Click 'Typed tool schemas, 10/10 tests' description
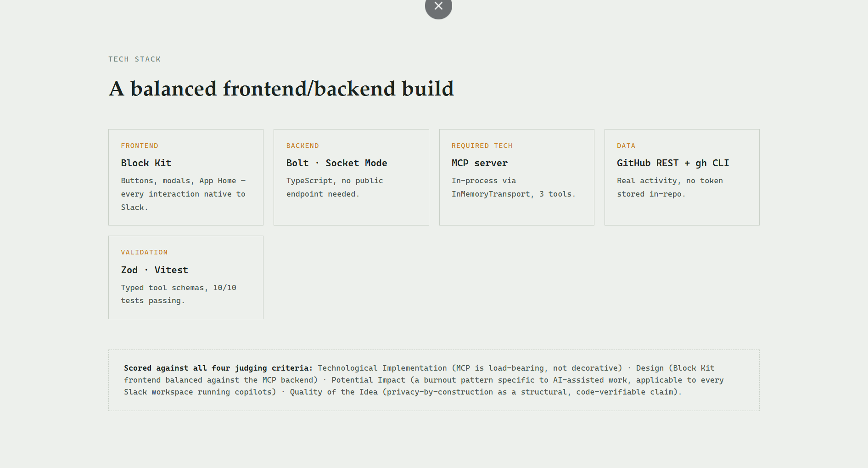 (x=179, y=294)
